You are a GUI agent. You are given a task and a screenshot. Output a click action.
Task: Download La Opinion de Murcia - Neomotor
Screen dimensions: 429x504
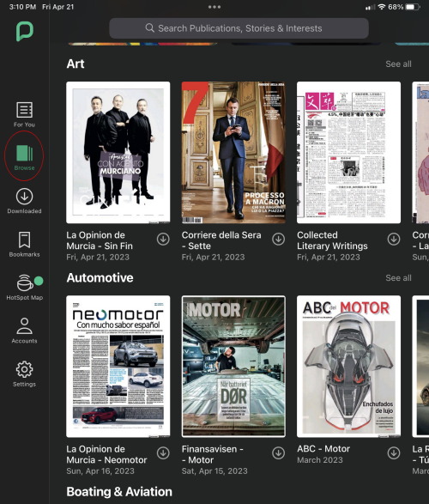tap(163, 452)
